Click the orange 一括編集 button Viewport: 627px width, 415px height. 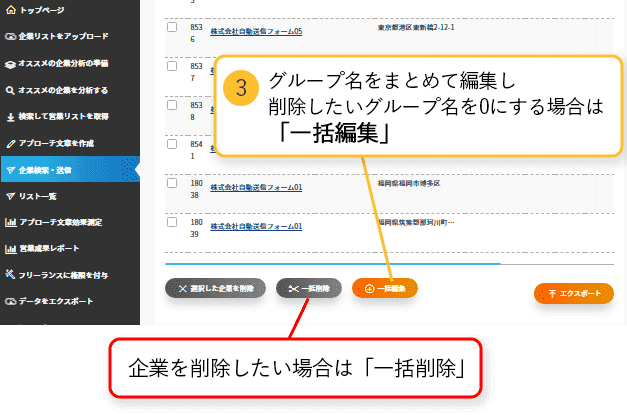pos(385,288)
